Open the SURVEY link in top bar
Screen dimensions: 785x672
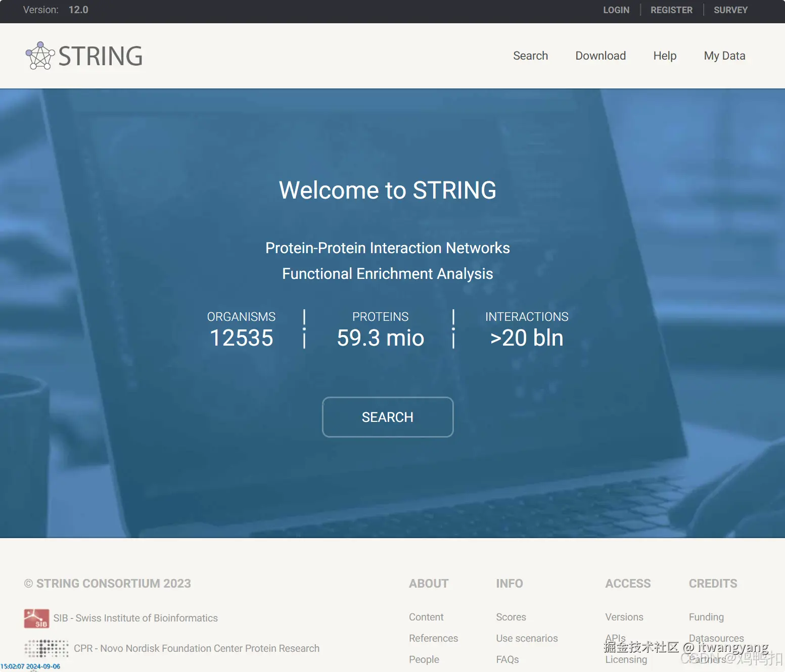coord(730,10)
